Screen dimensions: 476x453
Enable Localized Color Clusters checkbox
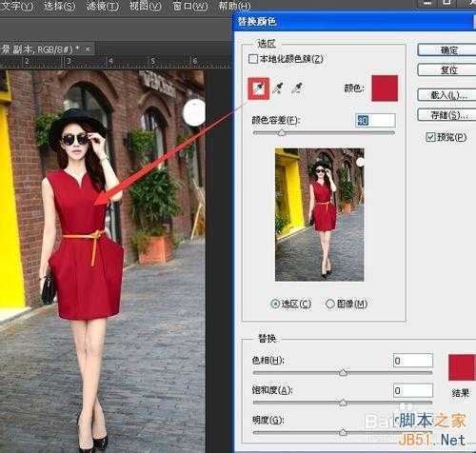[x=253, y=59]
